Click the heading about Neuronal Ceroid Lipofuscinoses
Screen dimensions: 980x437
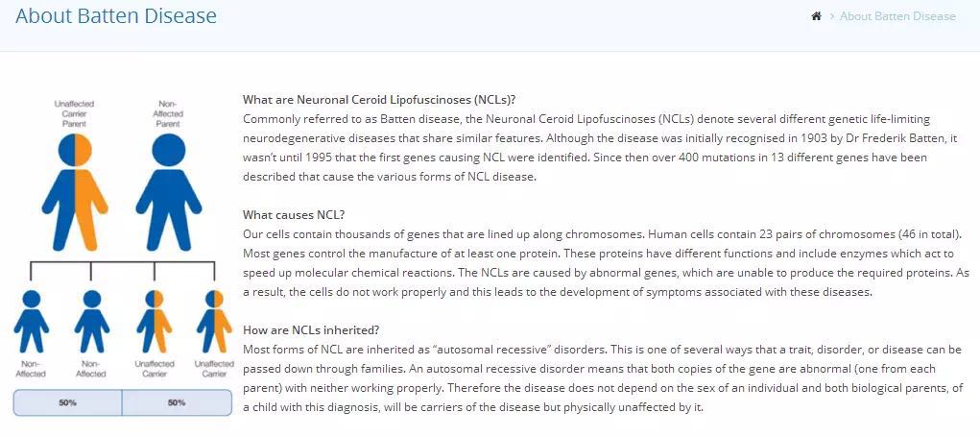click(379, 99)
